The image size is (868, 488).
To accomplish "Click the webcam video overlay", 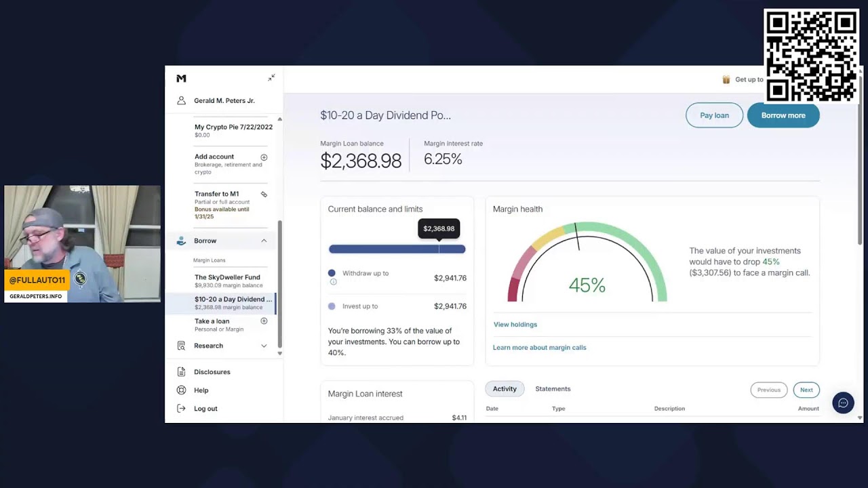I will (x=82, y=244).
